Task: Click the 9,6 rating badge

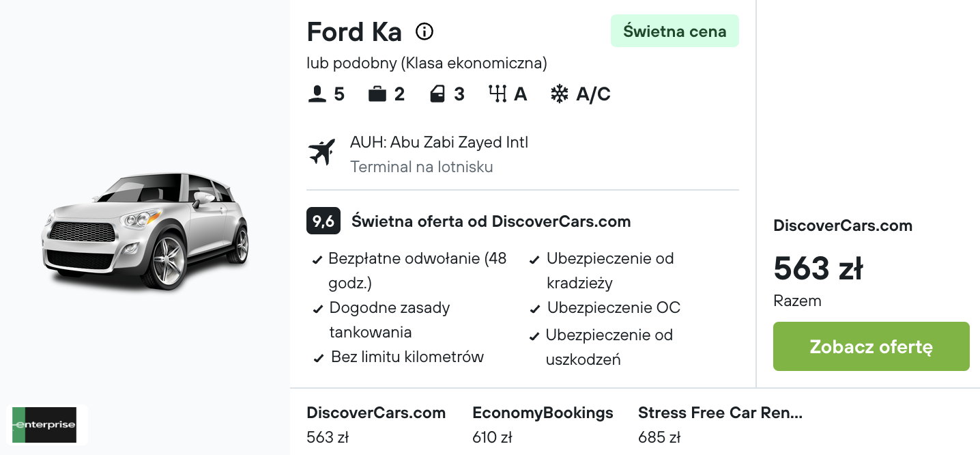Action: point(323,221)
